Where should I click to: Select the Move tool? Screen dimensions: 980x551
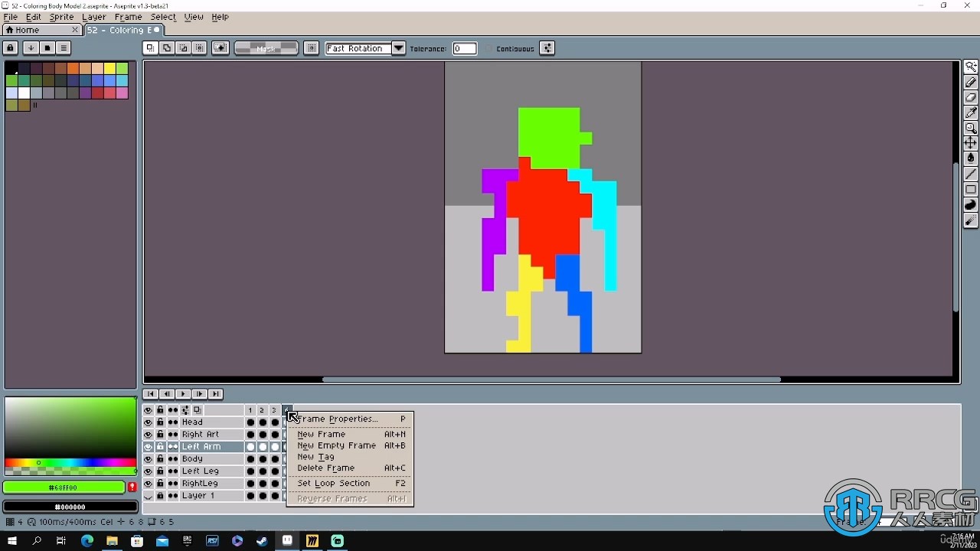(970, 143)
